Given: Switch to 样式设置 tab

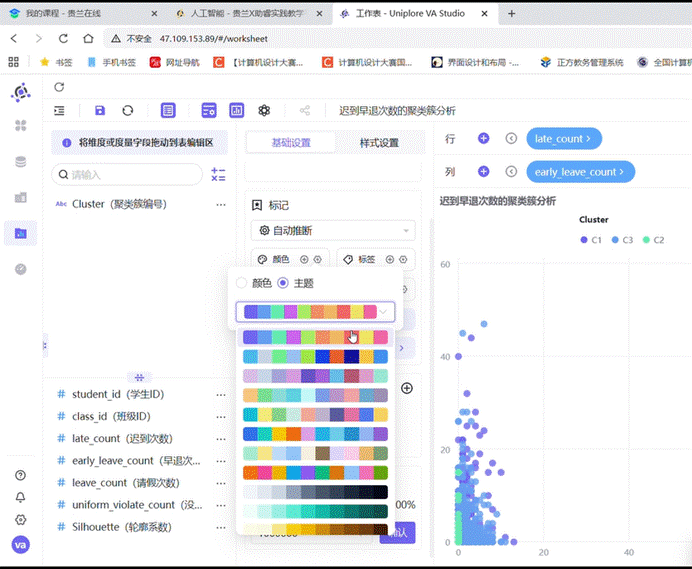Looking at the screenshot, I should 379,143.
